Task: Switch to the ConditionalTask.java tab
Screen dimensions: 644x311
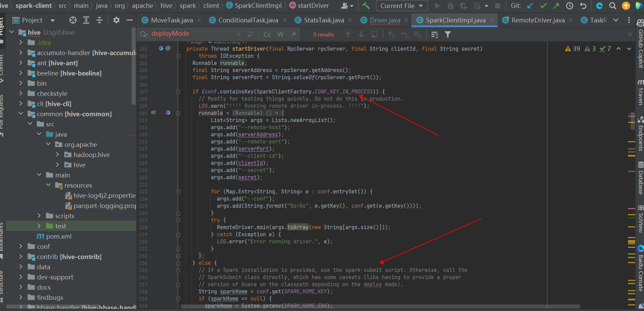Action: 248,20
